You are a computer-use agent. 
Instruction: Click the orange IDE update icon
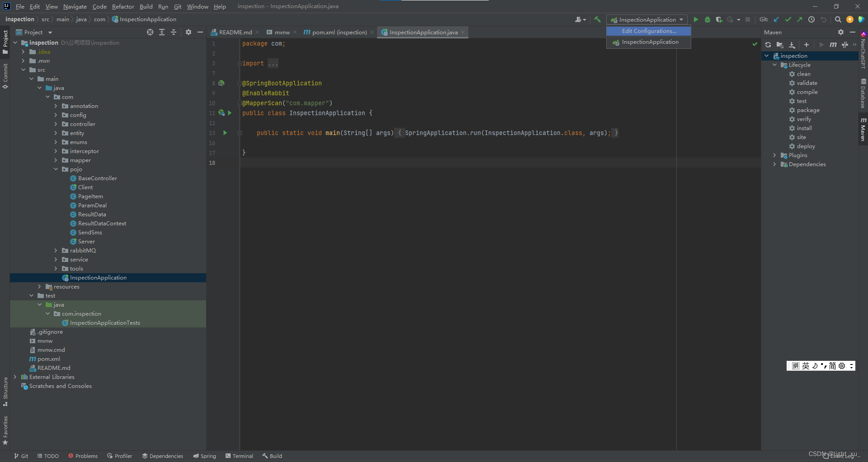coord(850,19)
